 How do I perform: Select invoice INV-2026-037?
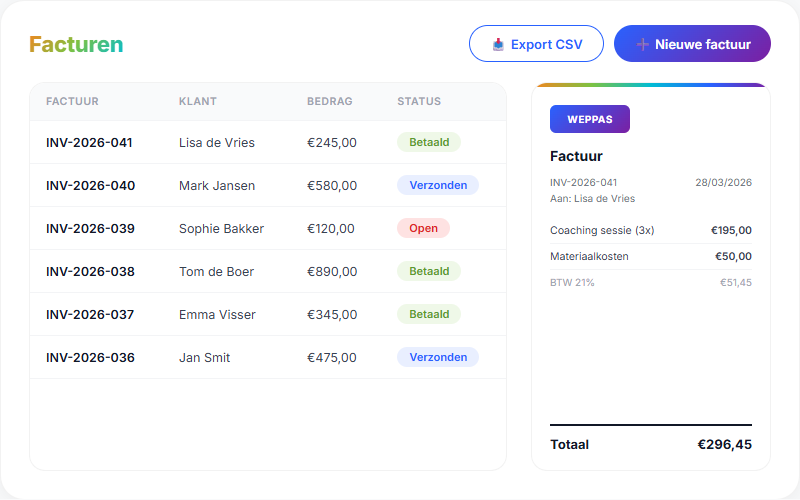90,315
